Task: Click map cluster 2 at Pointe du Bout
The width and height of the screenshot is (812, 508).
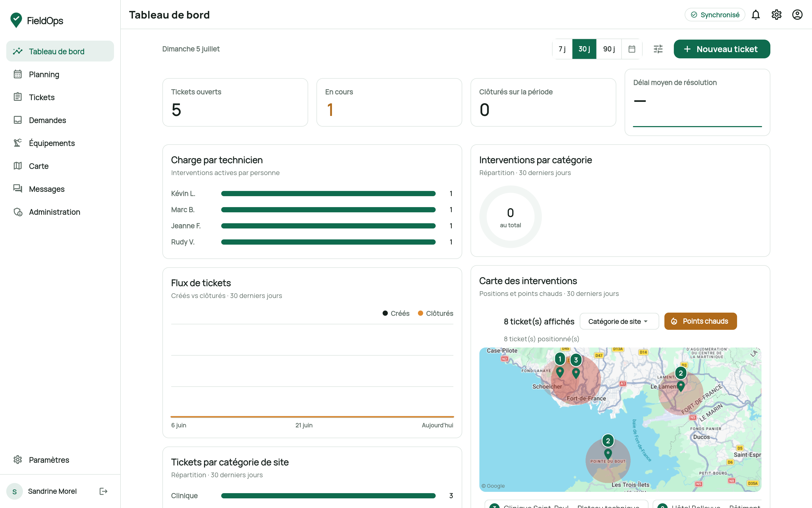Action: click(608, 441)
